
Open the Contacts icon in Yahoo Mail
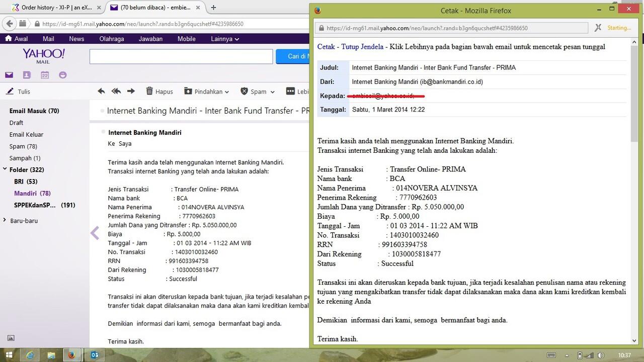click(27, 75)
